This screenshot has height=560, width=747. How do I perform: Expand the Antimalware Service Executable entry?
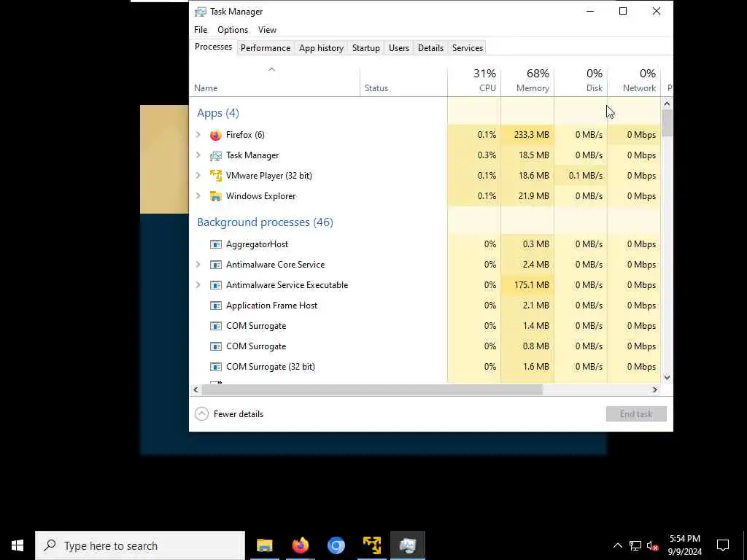[198, 285]
